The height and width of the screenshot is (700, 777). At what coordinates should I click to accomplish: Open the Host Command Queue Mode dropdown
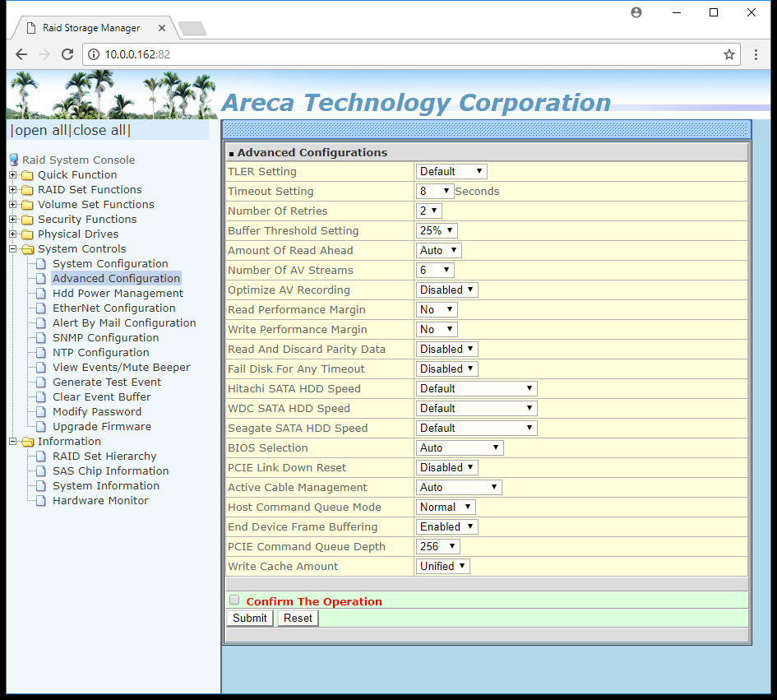[x=446, y=508]
